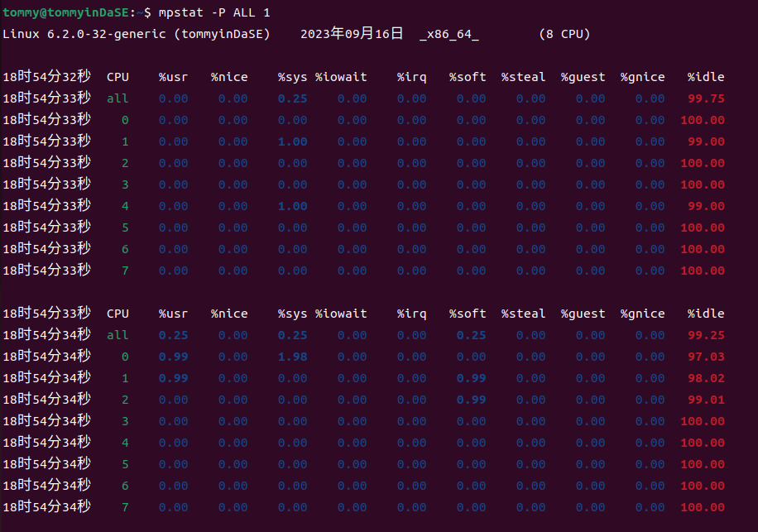Click '%nice' header in the second header row

(x=229, y=314)
